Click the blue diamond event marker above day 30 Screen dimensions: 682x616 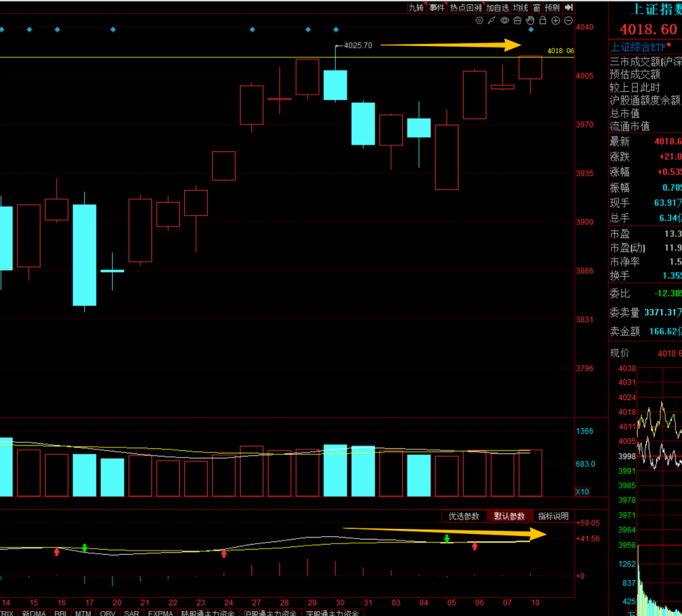coord(336,30)
